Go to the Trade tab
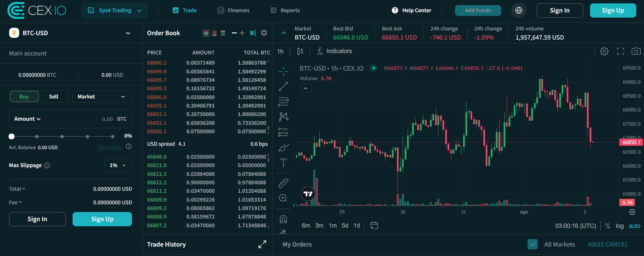644x256 pixels. 184,10
